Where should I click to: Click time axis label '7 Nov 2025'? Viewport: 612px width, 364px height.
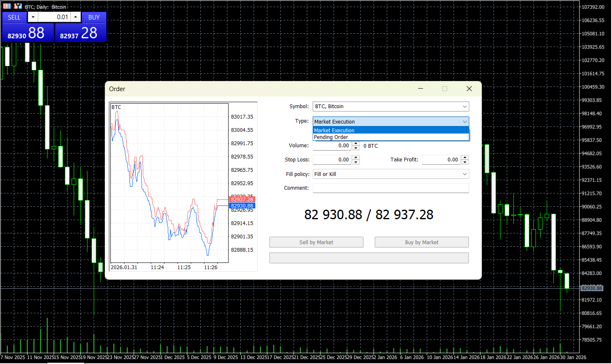[x=13, y=357]
